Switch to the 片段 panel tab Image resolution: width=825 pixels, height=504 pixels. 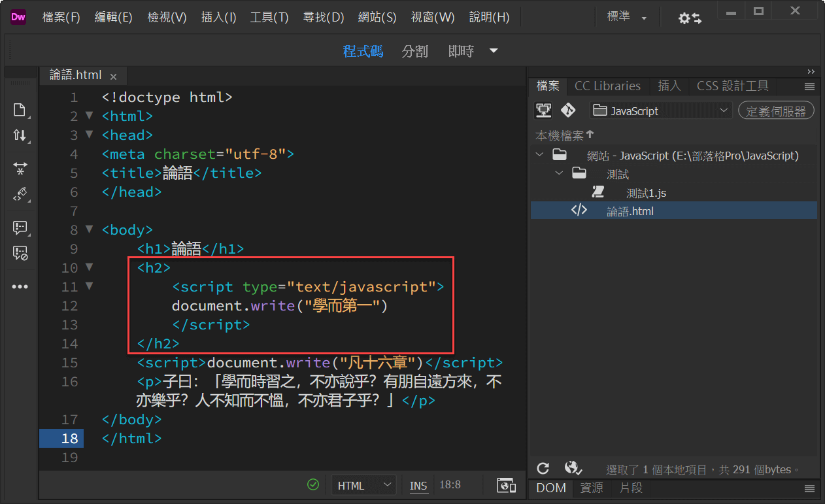pyautogui.click(x=631, y=488)
